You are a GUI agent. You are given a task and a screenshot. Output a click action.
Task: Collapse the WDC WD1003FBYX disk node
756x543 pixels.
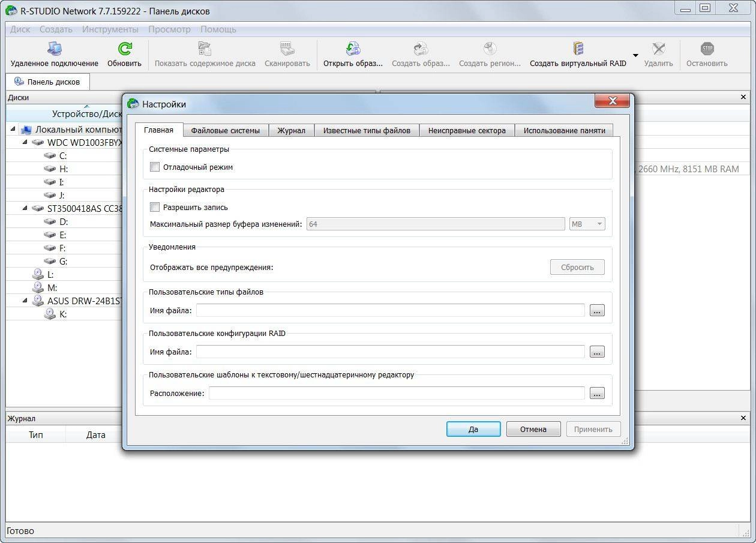pos(25,142)
